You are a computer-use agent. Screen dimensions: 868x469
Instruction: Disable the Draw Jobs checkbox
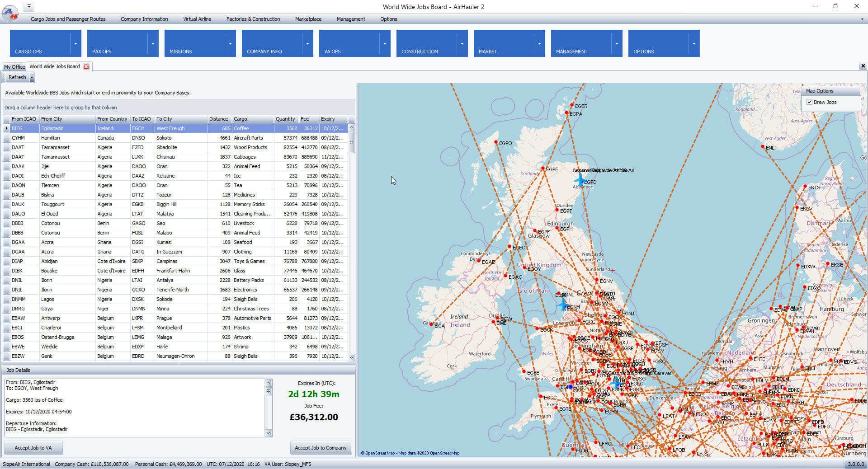(810, 102)
